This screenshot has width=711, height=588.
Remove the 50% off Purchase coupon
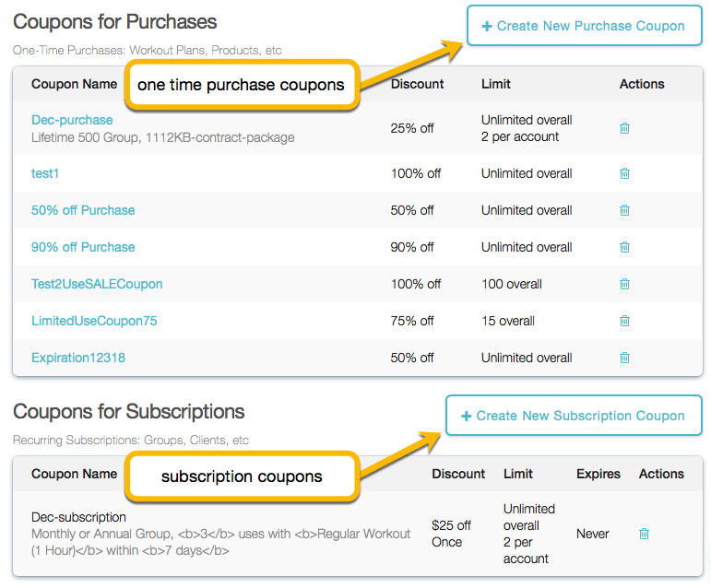(624, 210)
